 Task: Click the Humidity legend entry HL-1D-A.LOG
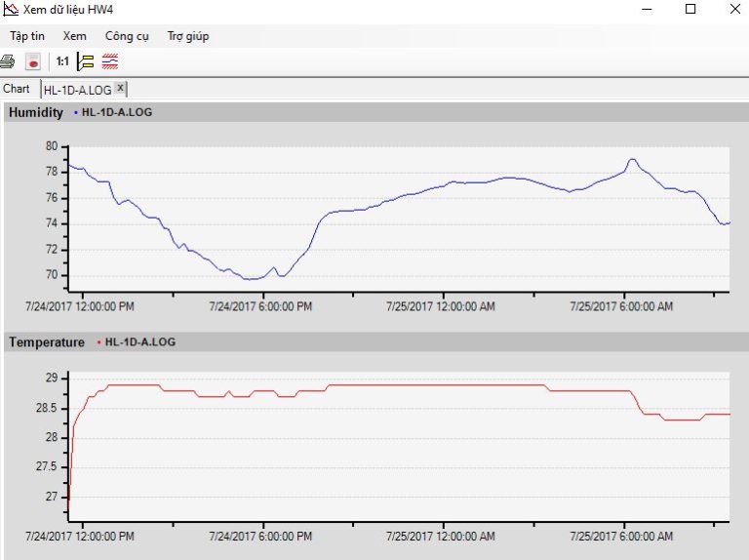(x=116, y=112)
